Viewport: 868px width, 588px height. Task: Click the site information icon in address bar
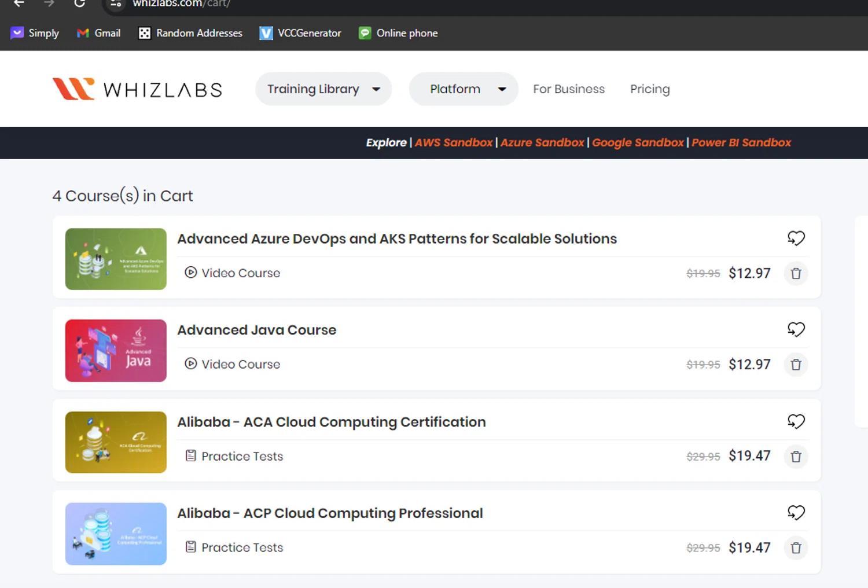(x=116, y=3)
